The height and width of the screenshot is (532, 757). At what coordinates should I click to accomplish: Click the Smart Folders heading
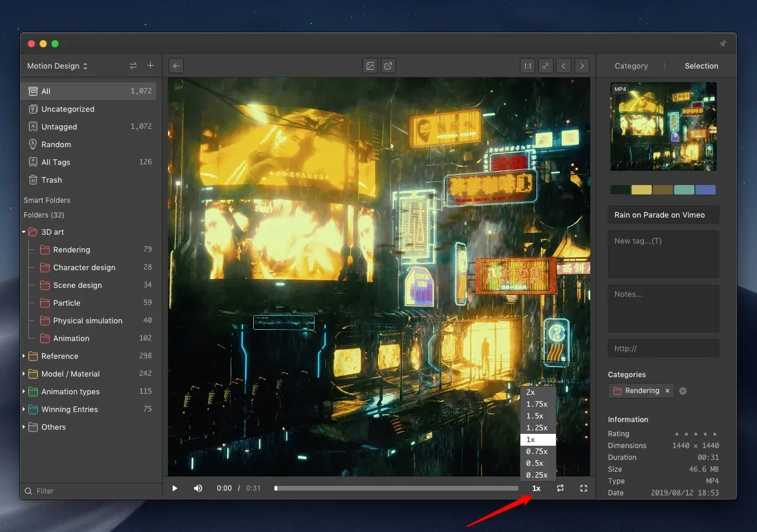(x=47, y=200)
